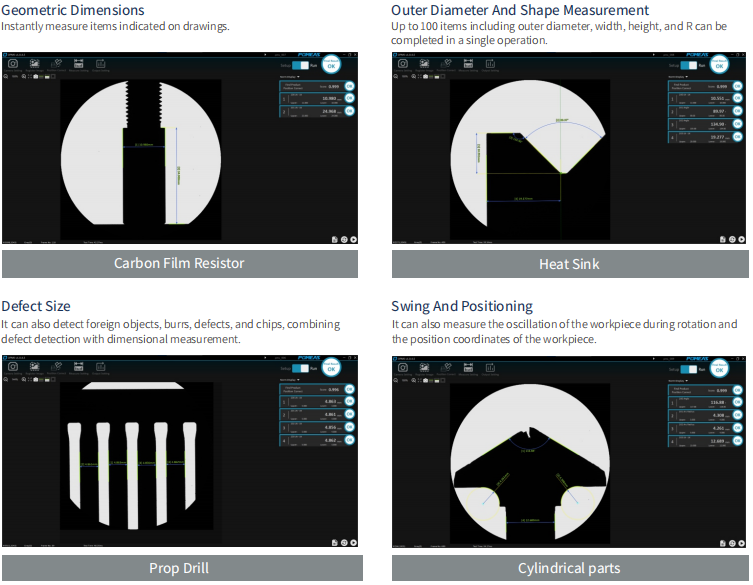
Task: Click the report file icon in Cylindrical parts window
Action: [x=722, y=542]
